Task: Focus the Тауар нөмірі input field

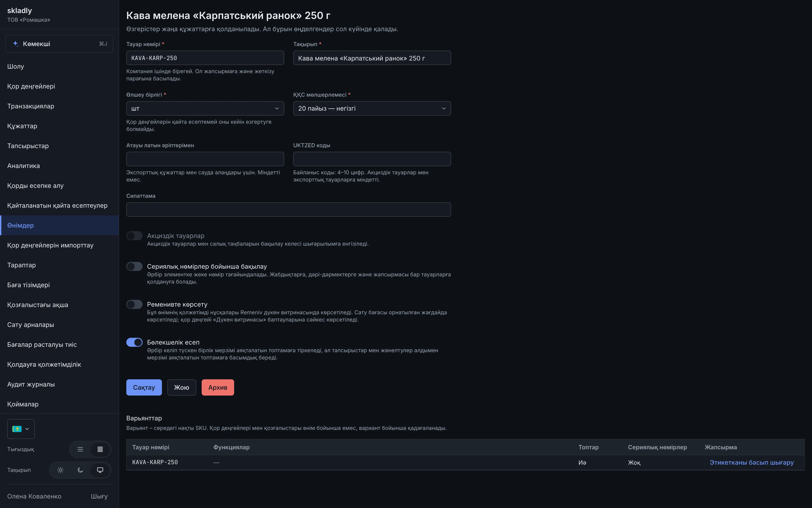Action: pyautogui.click(x=205, y=58)
